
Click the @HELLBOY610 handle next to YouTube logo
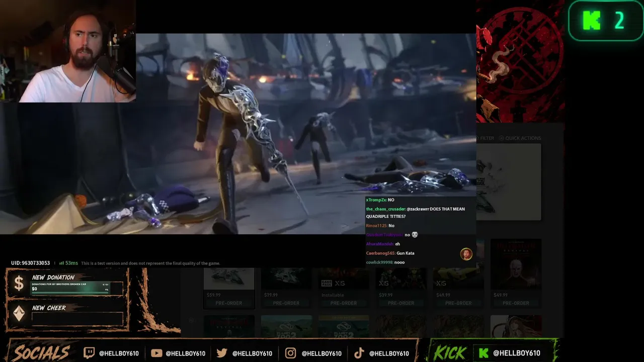(x=185, y=353)
